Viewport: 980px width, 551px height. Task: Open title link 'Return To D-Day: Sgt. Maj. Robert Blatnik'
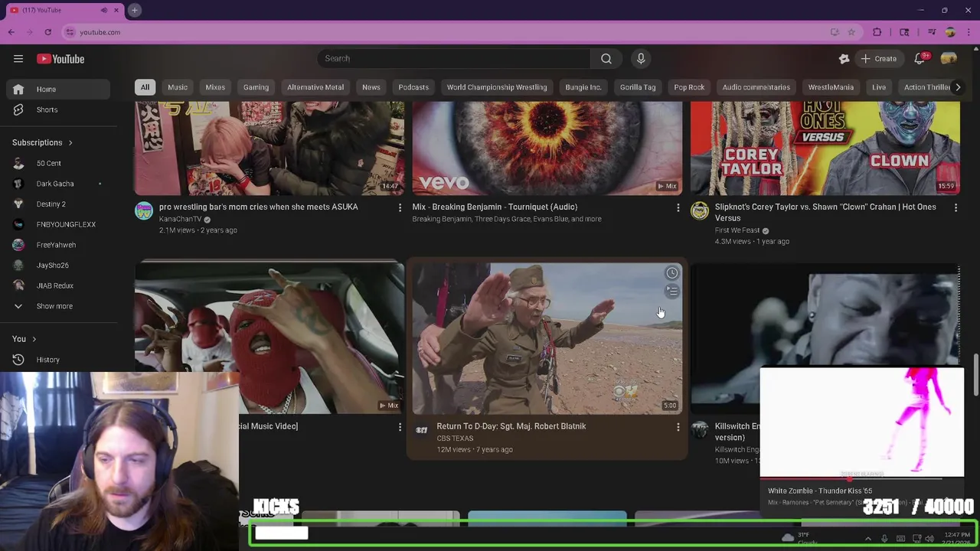(511, 426)
